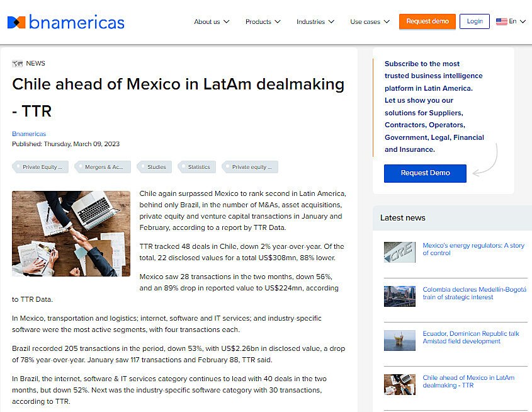This screenshot has height=412, width=532.
Task: Open the Use cases menu
Action: (x=370, y=21)
